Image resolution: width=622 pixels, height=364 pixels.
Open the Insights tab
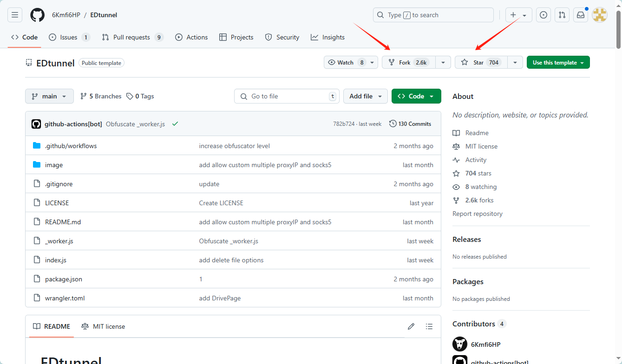coord(328,37)
